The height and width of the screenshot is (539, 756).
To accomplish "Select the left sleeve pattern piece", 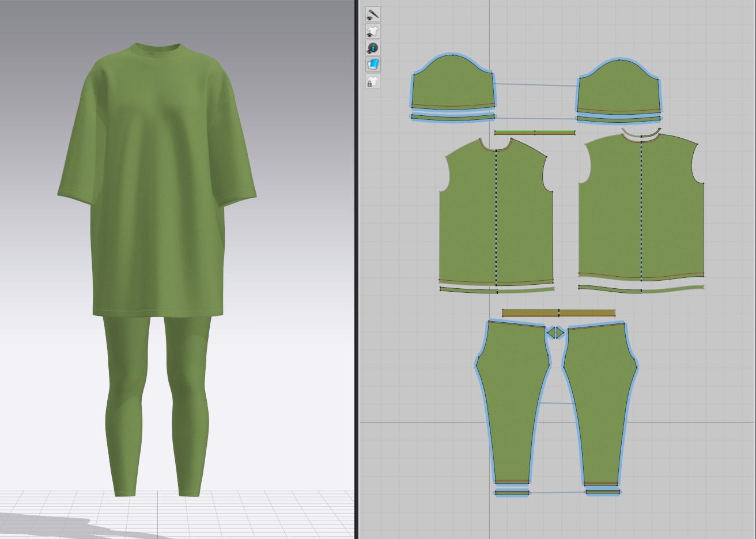I will click(453, 82).
